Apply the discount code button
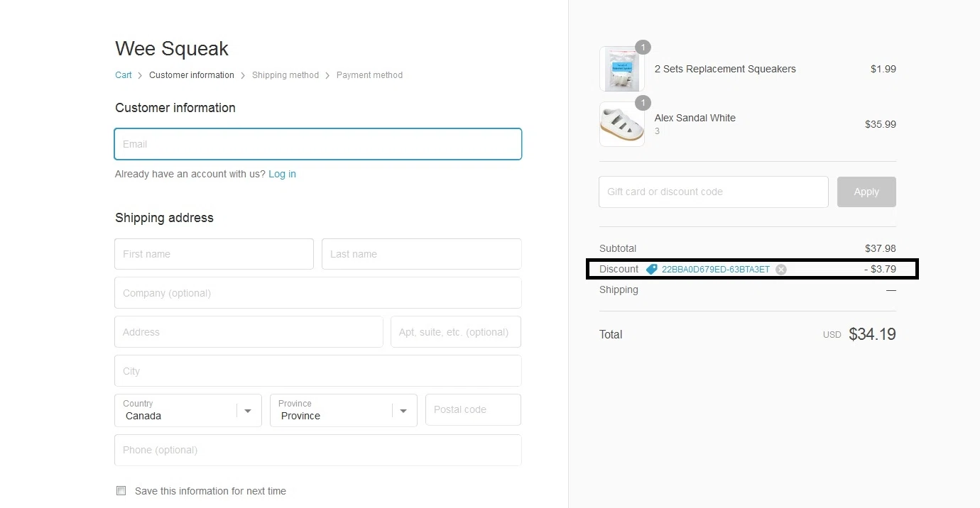Viewport: 980px width, 508px height. (866, 192)
